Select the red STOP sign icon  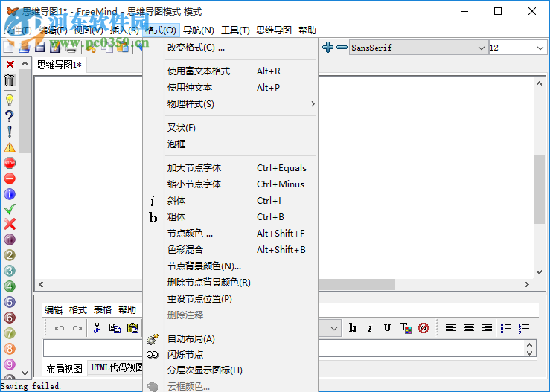(10, 163)
